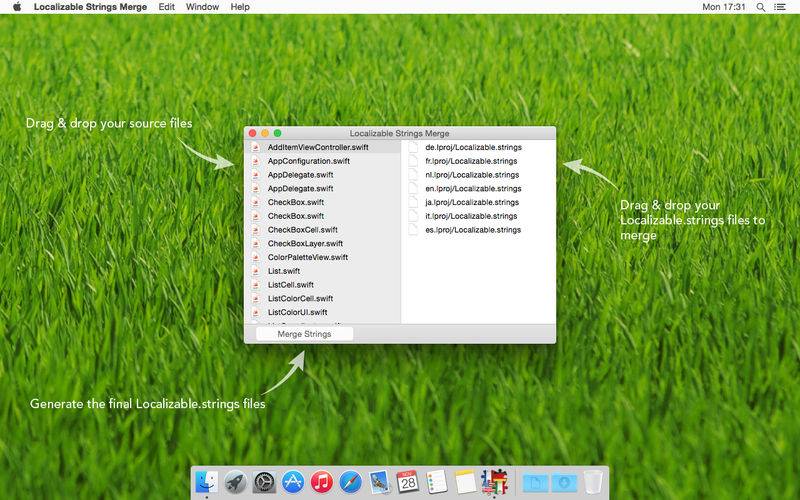The width and height of the screenshot is (800, 500).
Task: Select de.lproj/Localizable.strings entry
Action: (479, 147)
